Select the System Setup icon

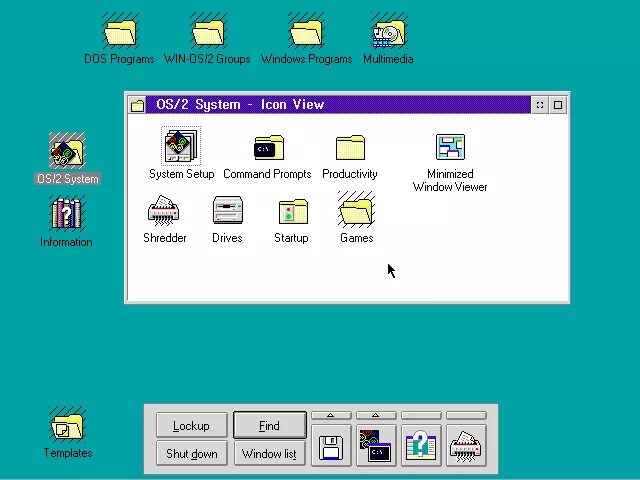[x=181, y=146]
